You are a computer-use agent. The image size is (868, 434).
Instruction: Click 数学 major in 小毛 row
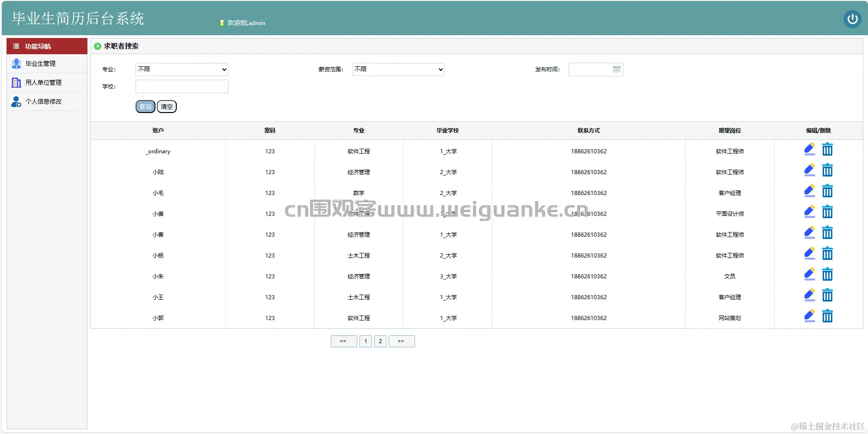pos(359,193)
